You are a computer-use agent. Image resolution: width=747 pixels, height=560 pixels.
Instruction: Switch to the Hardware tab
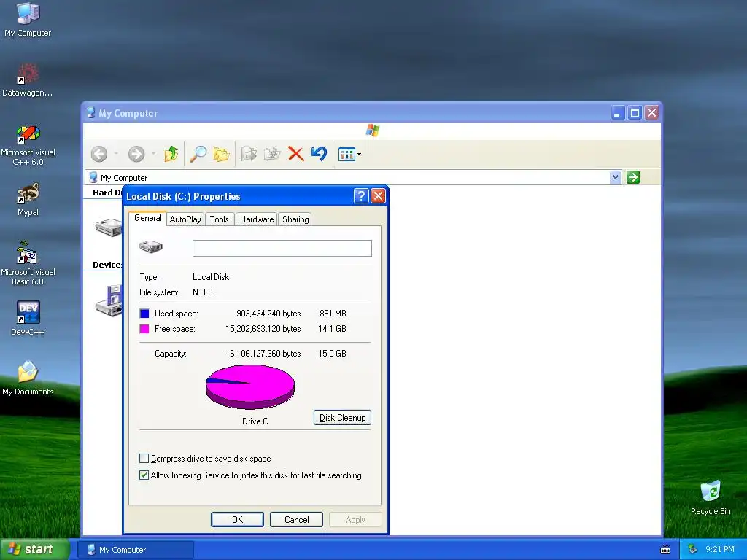(x=257, y=219)
